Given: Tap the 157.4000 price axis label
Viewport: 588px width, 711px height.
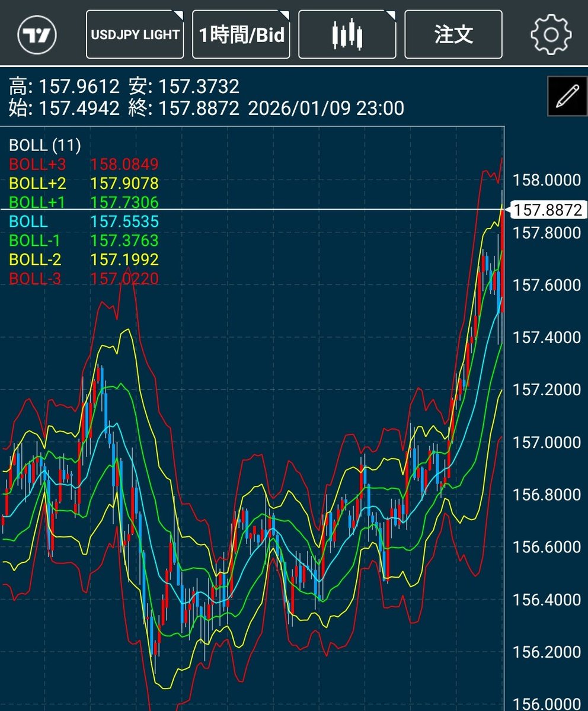Looking at the screenshot, I should pos(547,338).
